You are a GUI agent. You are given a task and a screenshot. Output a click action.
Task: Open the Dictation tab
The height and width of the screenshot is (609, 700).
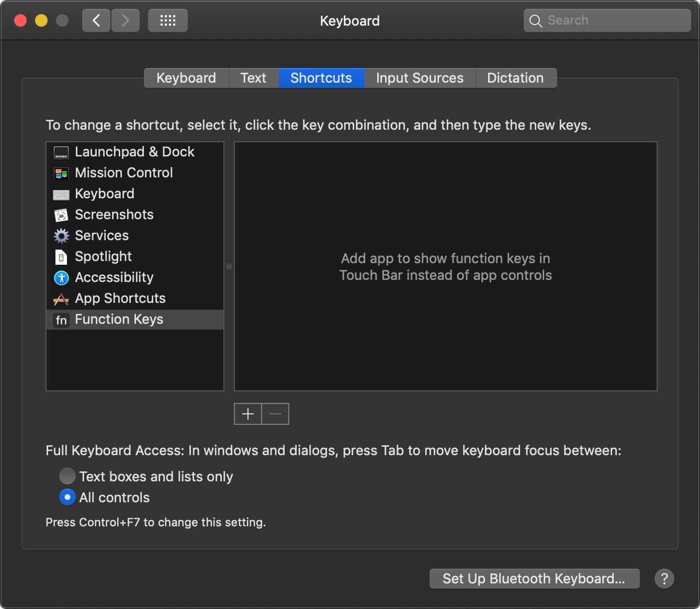tap(515, 78)
